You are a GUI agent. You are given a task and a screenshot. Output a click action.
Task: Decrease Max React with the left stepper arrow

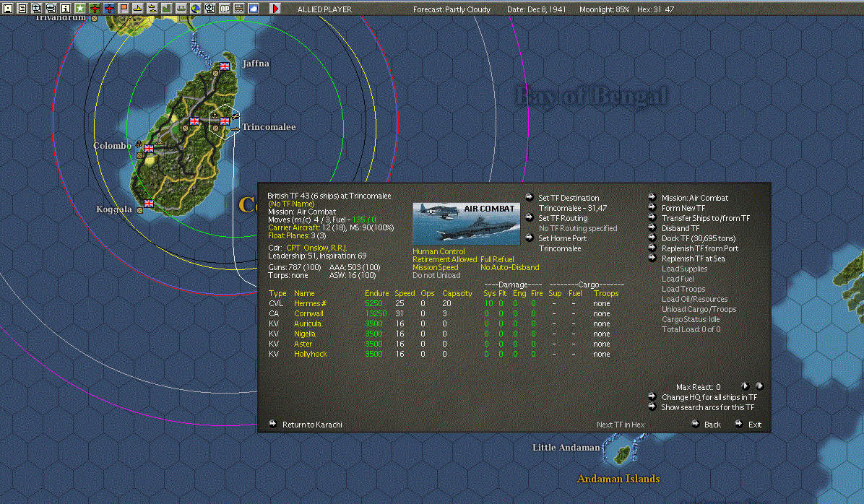tap(746, 386)
